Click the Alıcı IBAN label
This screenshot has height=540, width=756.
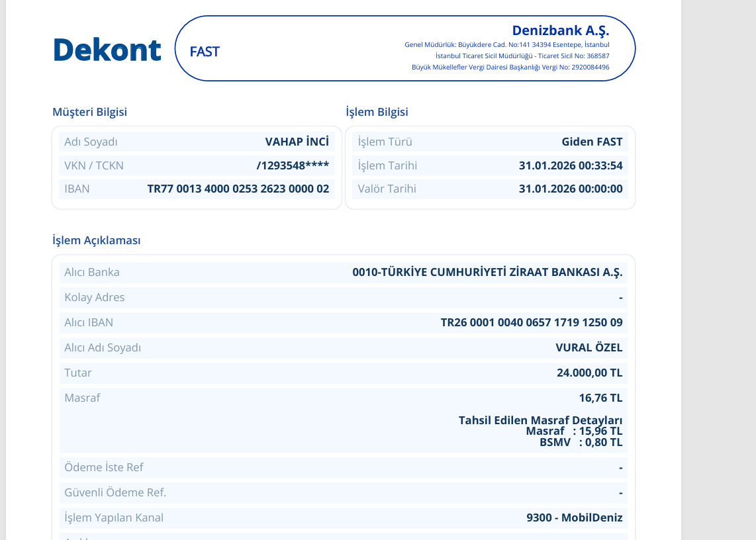click(89, 322)
